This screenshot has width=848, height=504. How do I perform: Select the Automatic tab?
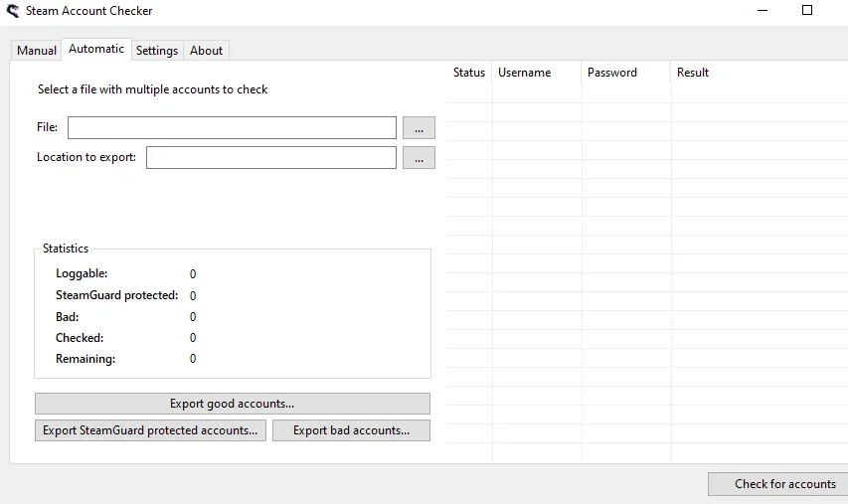coord(96,49)
